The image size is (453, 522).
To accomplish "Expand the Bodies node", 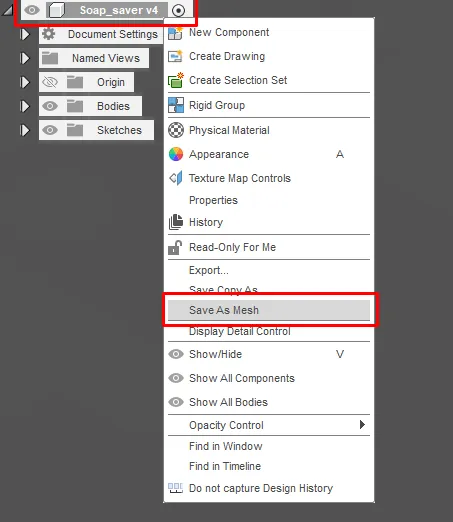I will (x=25, y=106).
